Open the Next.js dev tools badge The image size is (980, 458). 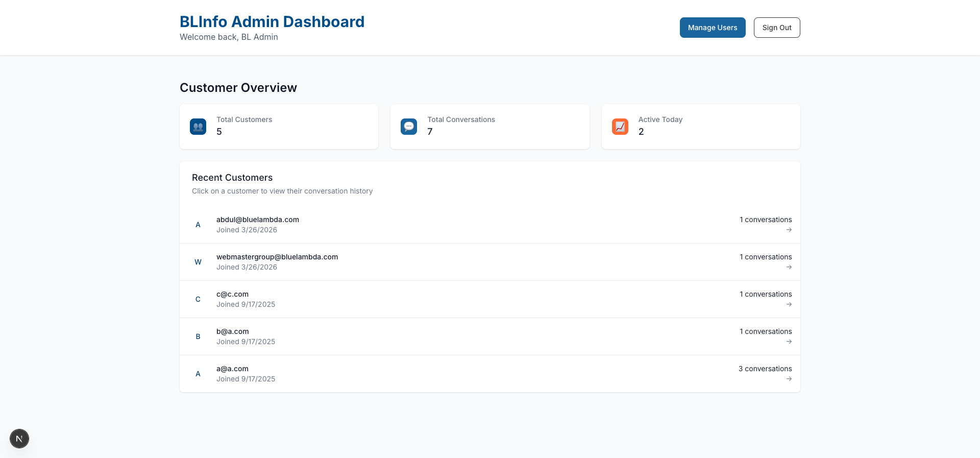(19, 439)
